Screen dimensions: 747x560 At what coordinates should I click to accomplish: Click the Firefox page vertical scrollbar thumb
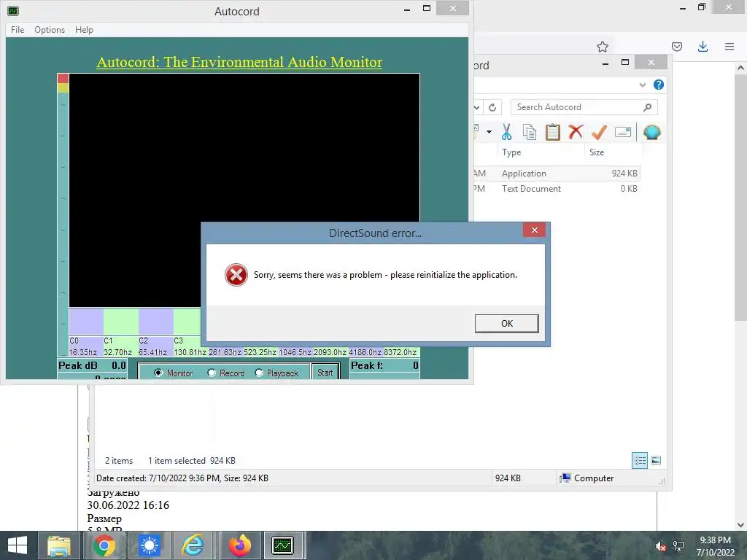coord(740,197)
